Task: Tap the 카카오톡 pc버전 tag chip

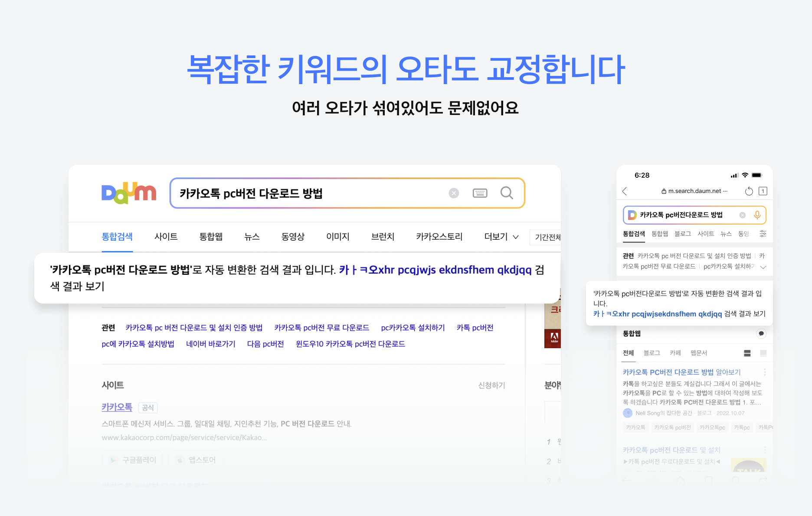Action: click(672, 428)
